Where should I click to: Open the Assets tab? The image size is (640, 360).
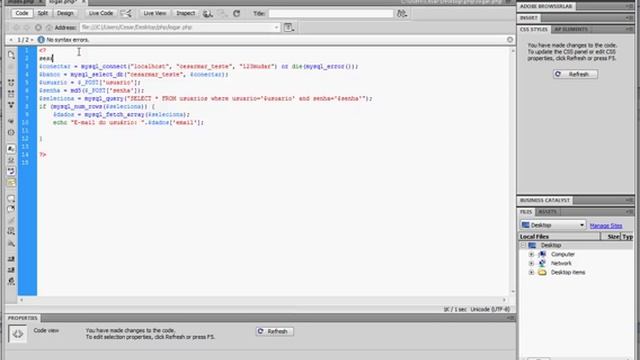tap(548, 212)
